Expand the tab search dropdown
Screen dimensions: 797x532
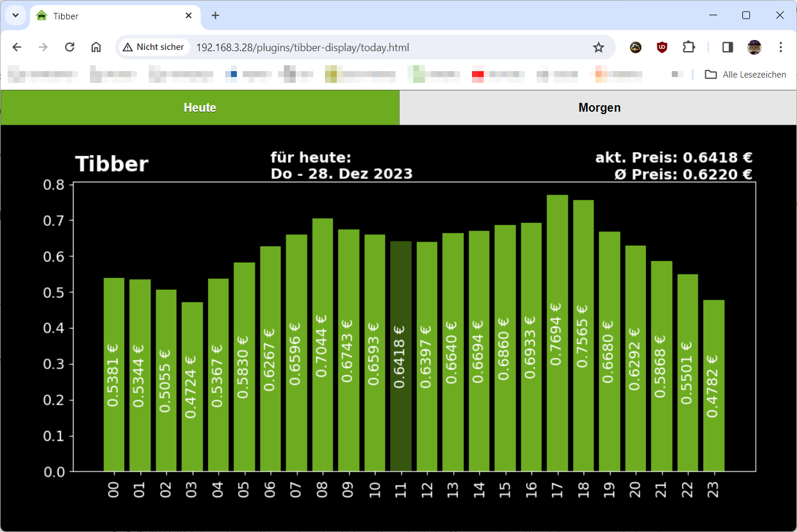pyautogui.click(x=15, y=16)
